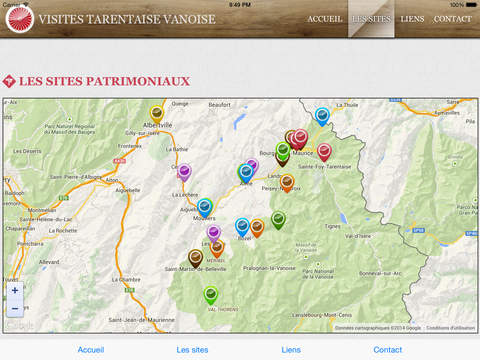This screenshot has height=360, width=480.
Task: Click the Accueil link in footer
Action: click(x=91, y=350)
